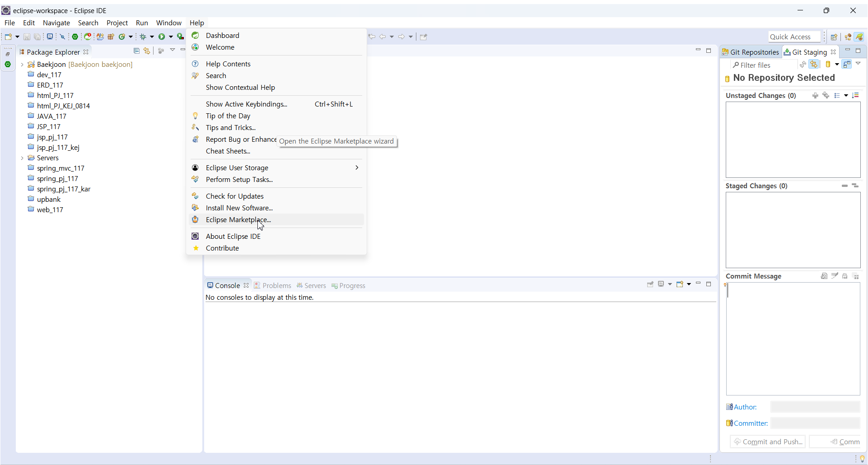Click the New Java Class toolbar icon
The height and width of the screenshot is (465, 868).
pos(122,37)
